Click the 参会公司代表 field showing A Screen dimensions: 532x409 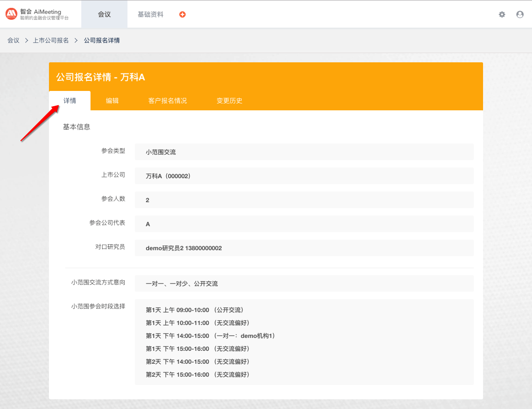click(304, 224)
